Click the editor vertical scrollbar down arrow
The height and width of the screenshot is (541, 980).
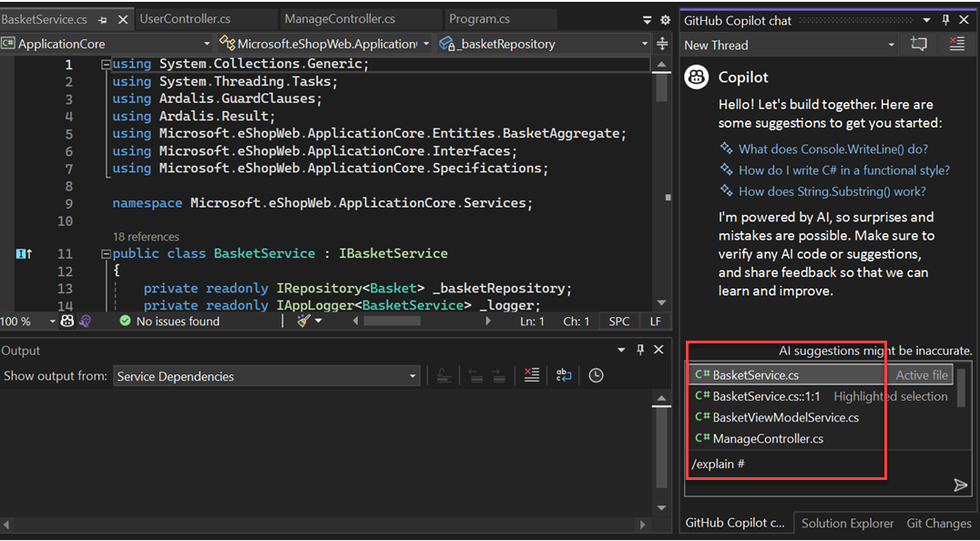(x=660, y=303)
